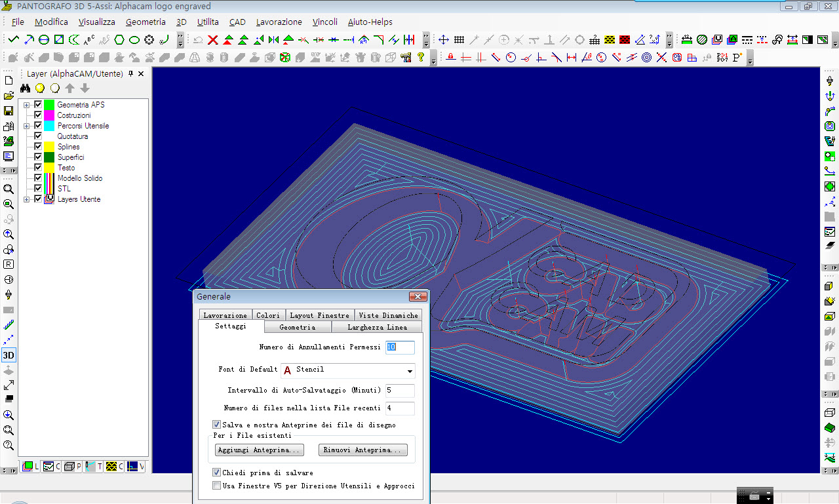Uncheck the Costruzioni layer checkbox
The height and width of the screenshot is (504, 839).
click(x=38, y=115)
